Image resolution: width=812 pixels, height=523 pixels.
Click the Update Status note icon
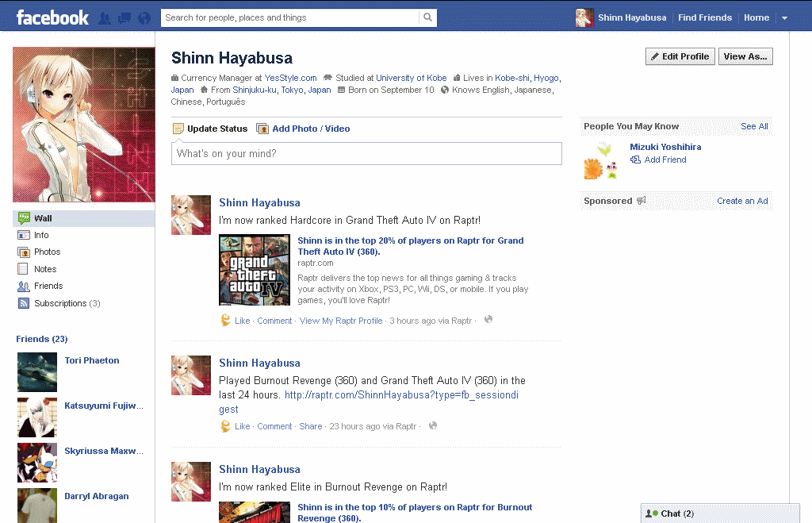(178, 129)
